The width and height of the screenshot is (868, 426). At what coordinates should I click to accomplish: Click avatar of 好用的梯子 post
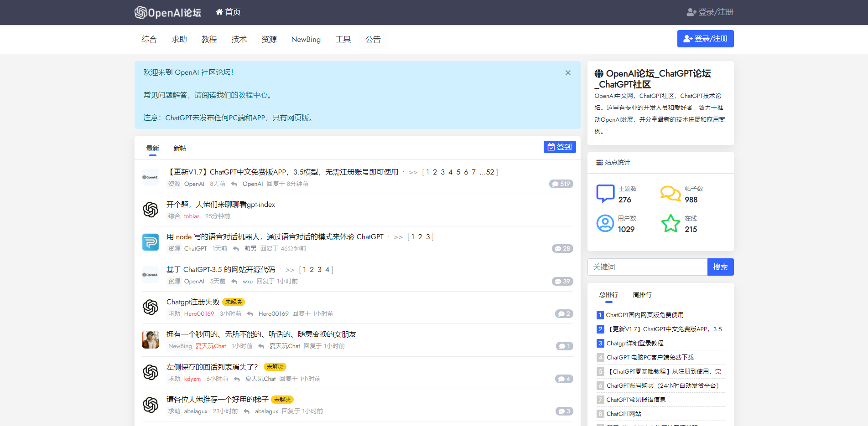pos(151,405)
